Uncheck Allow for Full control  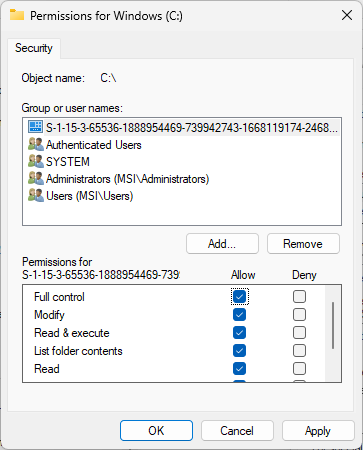click(239, 297)
